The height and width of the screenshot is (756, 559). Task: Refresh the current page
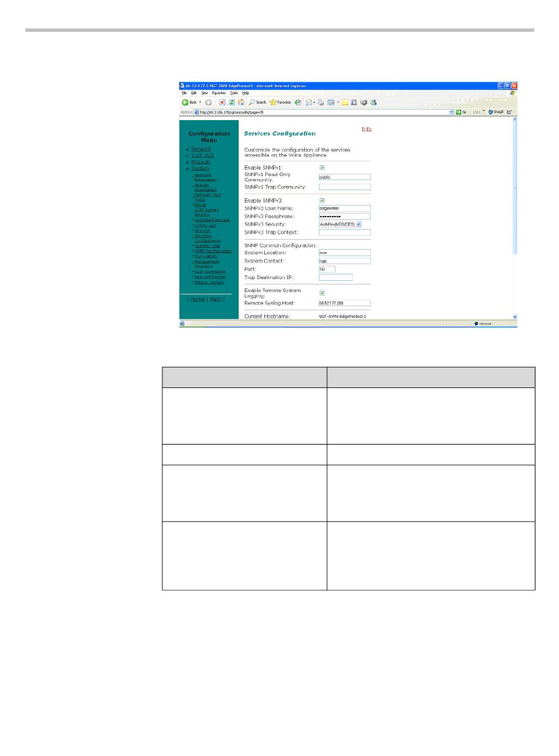point(232,102)
